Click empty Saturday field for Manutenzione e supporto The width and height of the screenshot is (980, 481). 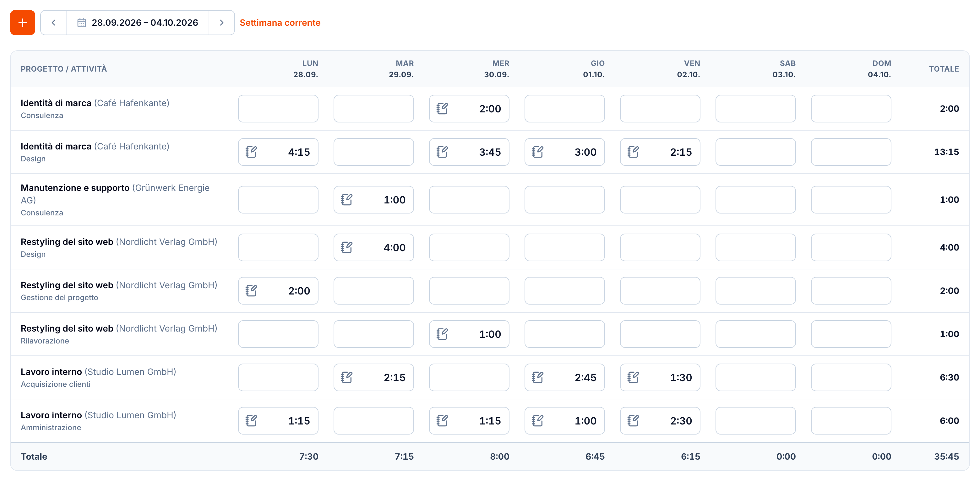[x=755, y=200]
